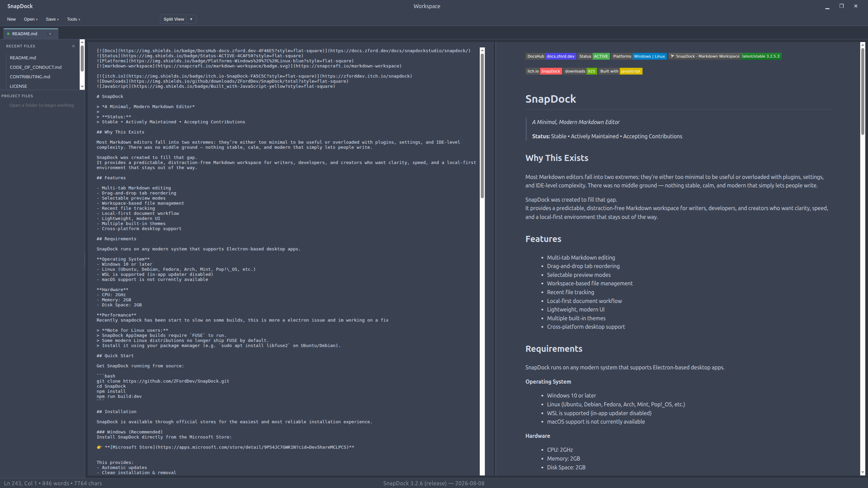Screen dimensions: 868x488
Task: Click the '846 words' status bar entry
Action: 56,483
